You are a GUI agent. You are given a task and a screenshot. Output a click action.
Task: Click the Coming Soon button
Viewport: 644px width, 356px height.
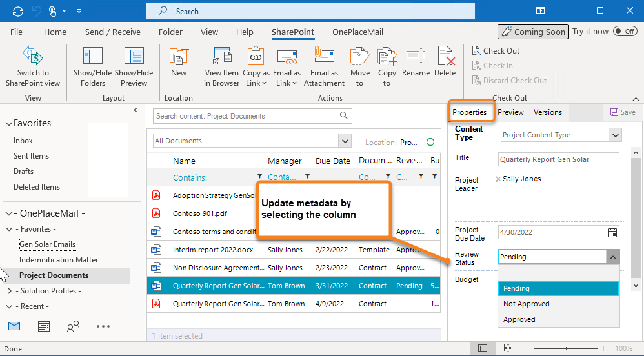(532, 32)
